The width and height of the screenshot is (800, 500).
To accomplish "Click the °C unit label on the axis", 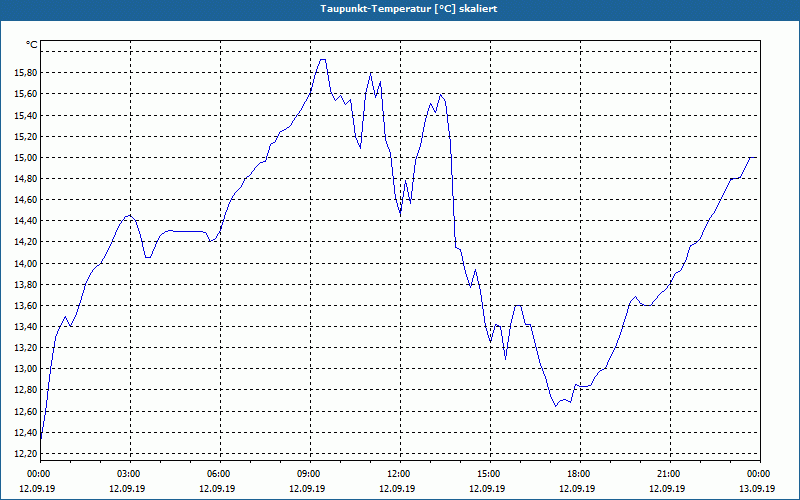I will coord(32,45).
